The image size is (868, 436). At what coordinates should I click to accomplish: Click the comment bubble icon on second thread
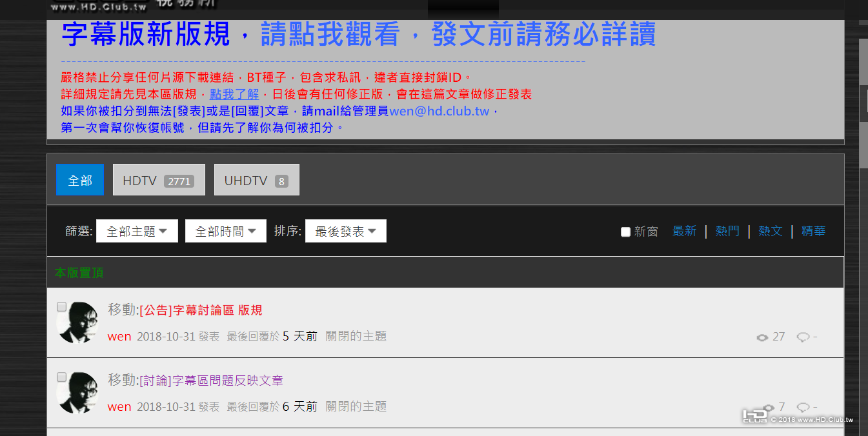click(802, 406)
